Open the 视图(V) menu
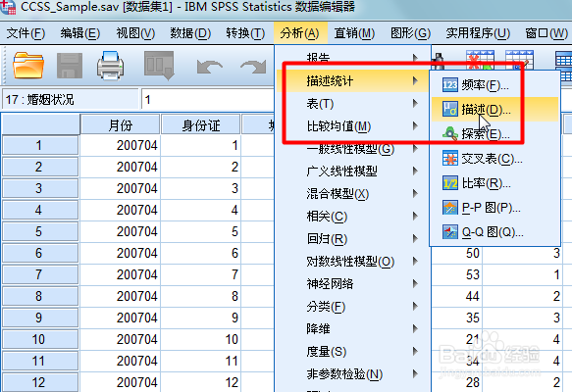Viewport: 572px width, 392px height. pyautogui.click(x=135, y=33)
